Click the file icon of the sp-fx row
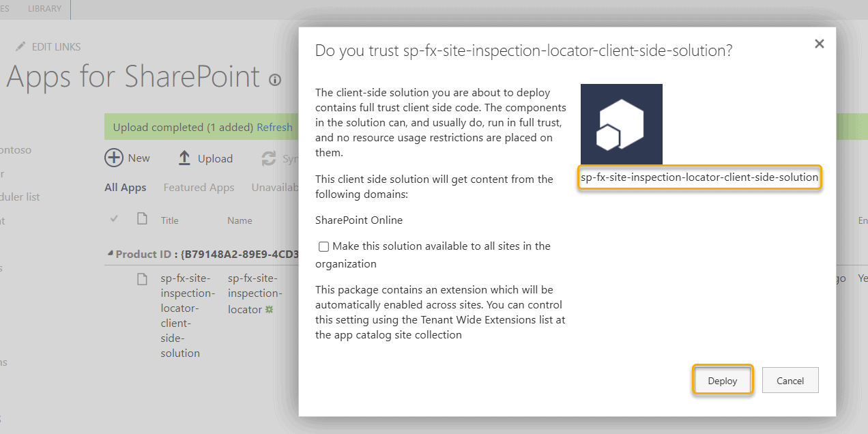Viewport: 868px width, 434px height. click(142, 279)
